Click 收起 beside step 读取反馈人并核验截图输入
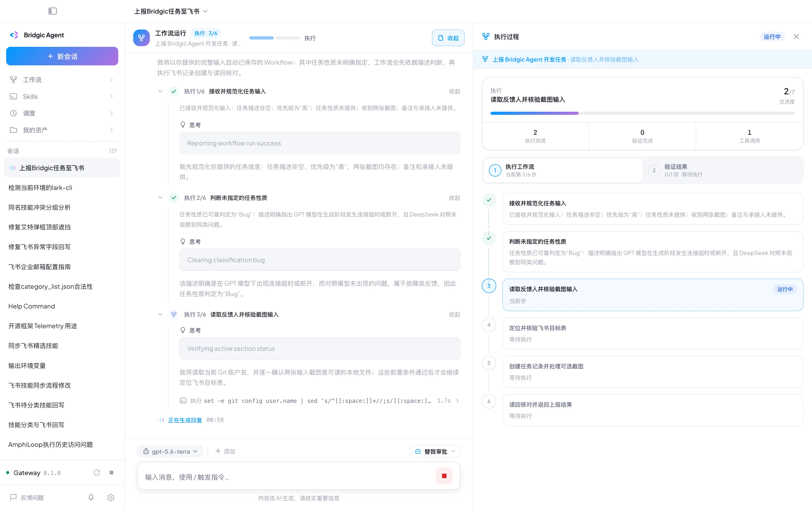 coord(454,314)
